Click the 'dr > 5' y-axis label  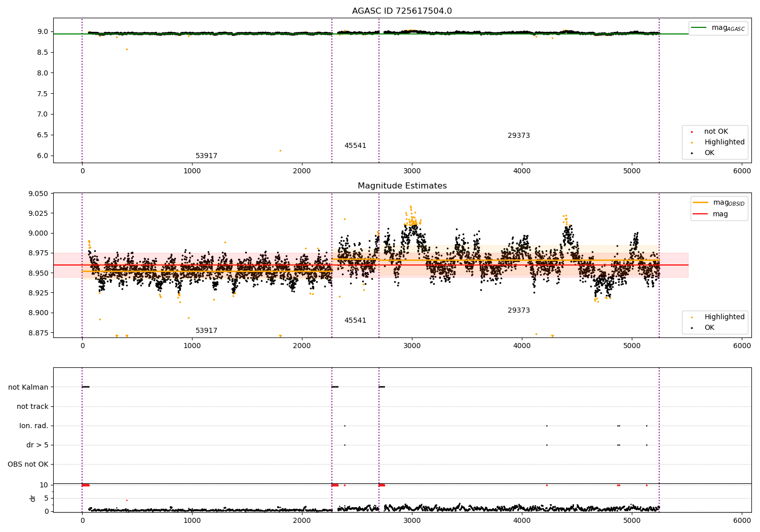(37, 445)
